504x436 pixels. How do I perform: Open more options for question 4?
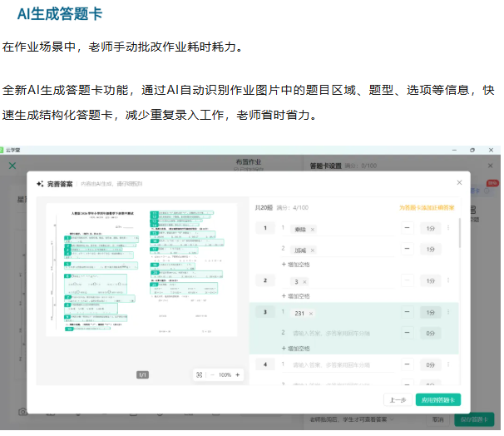[448, 364]
